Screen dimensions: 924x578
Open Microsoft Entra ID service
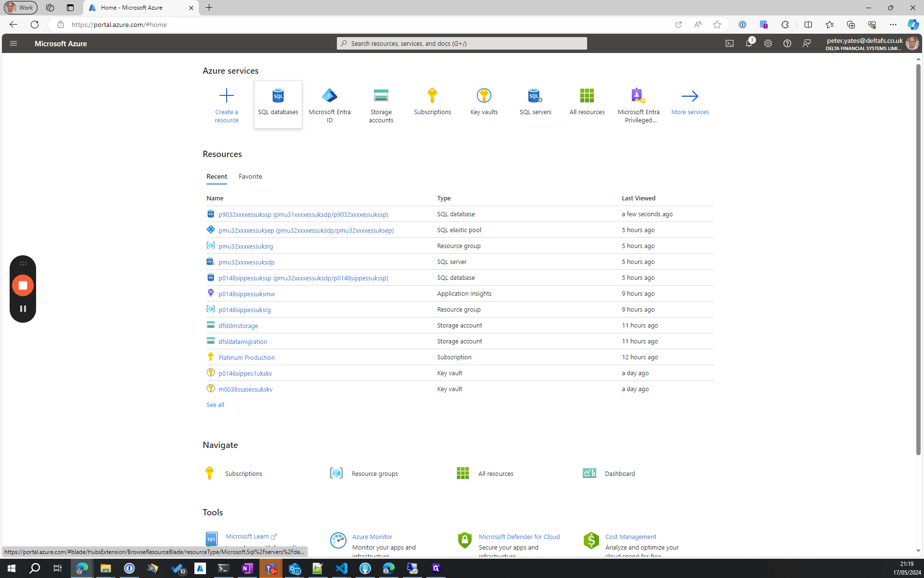pos(330,104)
